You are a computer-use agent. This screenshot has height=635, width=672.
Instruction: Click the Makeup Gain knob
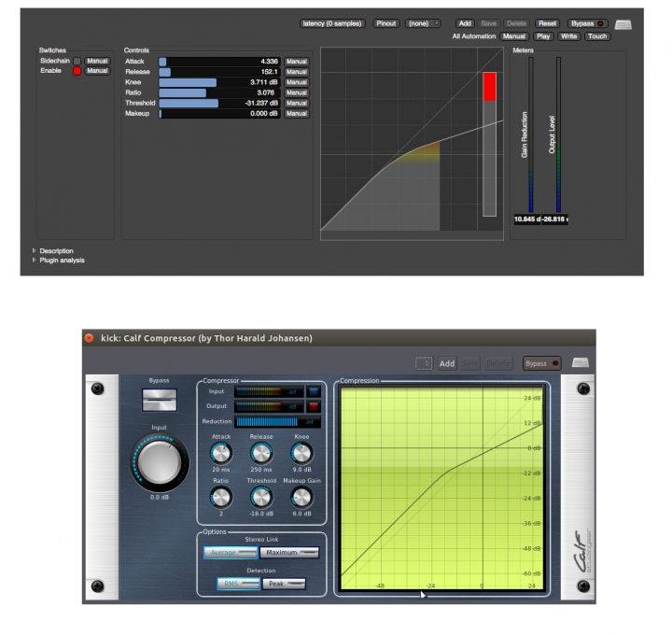pos(301,498)
